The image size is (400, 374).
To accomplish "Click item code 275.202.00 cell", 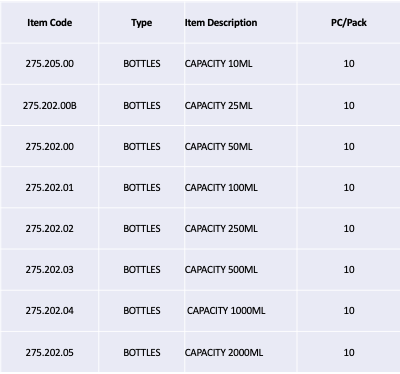I will pyautogui.click(x=50, y=147).
